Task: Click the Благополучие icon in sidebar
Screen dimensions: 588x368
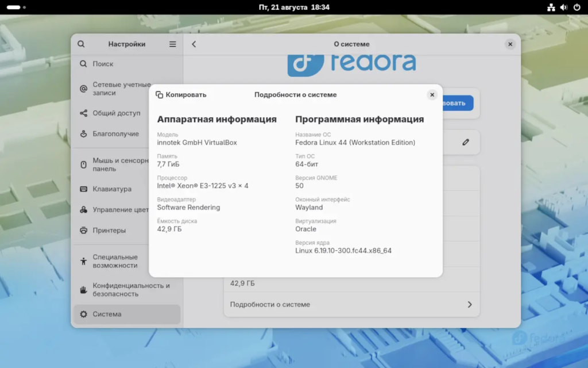Action: tap(83, 133)
